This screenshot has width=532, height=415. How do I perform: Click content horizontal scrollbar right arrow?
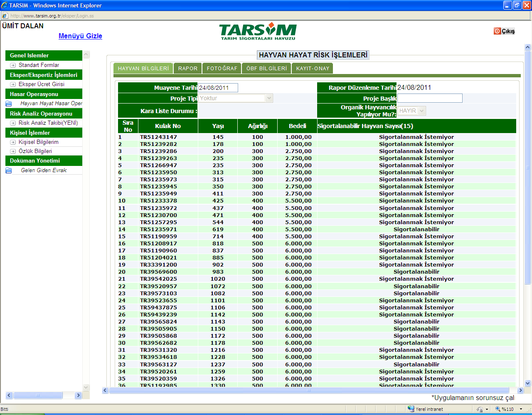pyautogui.click(x=520, y=390)
